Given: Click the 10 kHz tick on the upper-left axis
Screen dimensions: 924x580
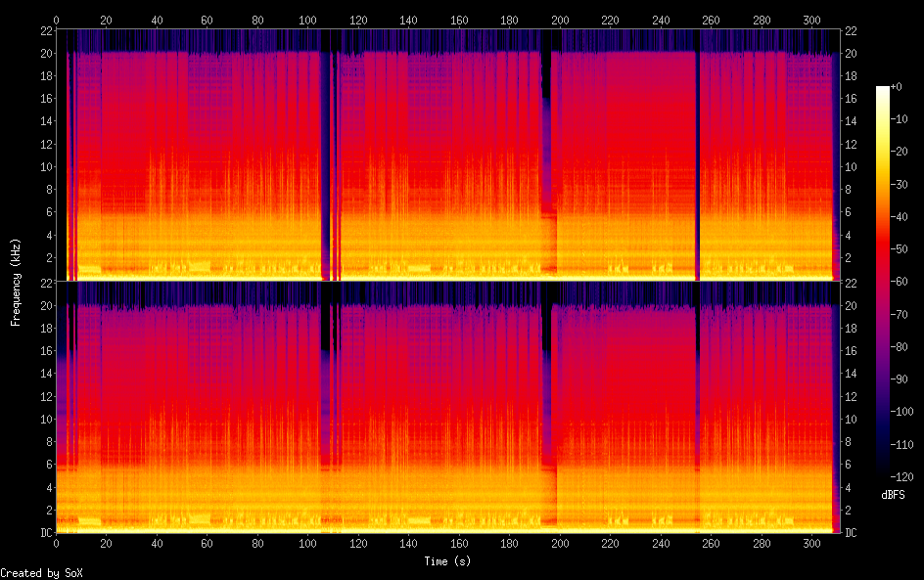Looking at the screenshot, I should [x=45, y=166].
